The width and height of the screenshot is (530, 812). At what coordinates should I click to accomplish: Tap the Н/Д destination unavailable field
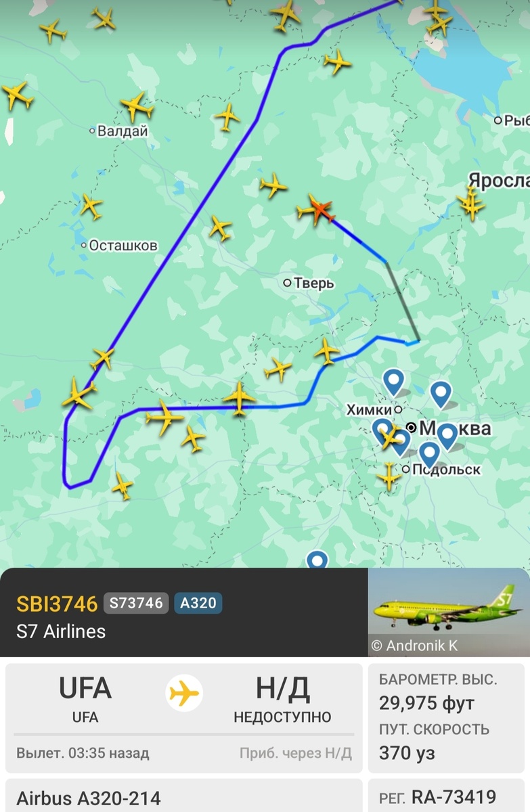[282, 699]
